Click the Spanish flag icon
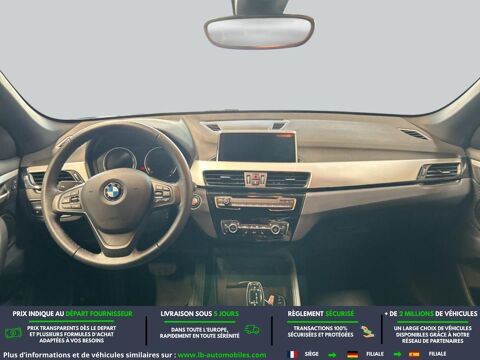The image size is (480, 360). point(414,354)
